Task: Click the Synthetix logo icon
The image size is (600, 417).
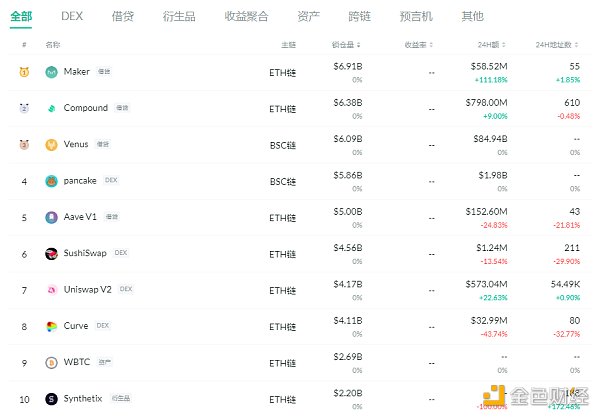Action: point(51,399)
